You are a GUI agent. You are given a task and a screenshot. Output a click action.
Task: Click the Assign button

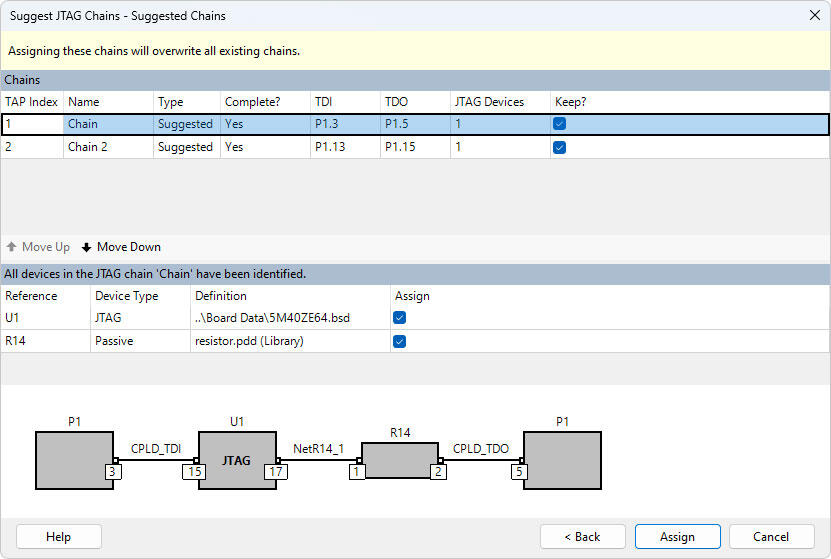[677, 537]
